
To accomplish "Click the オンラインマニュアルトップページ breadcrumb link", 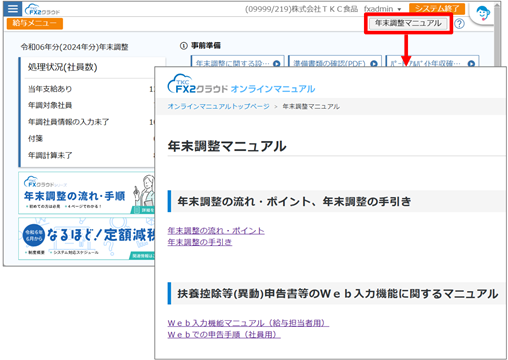I will (x=218, y=106).
